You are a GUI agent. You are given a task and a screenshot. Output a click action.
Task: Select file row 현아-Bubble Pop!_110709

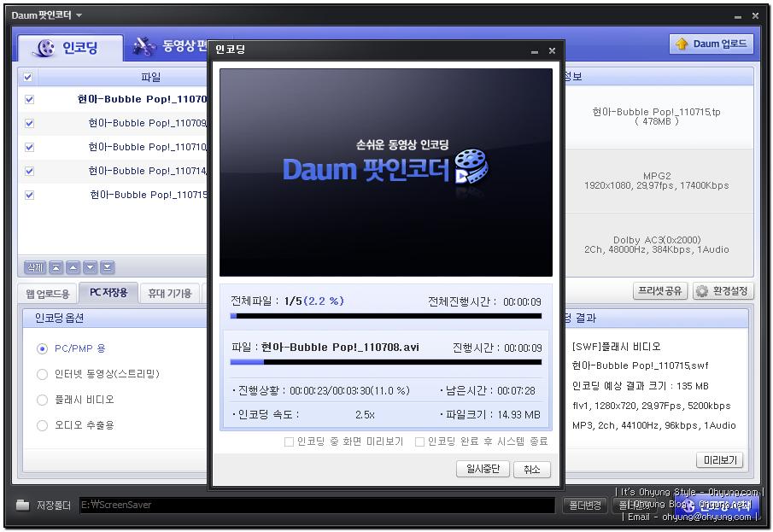point(114,123)
